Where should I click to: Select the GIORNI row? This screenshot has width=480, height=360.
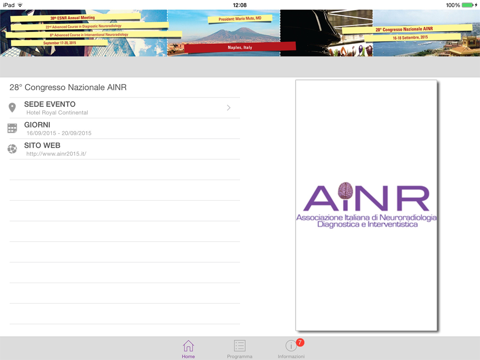click(x=125, y=129)
